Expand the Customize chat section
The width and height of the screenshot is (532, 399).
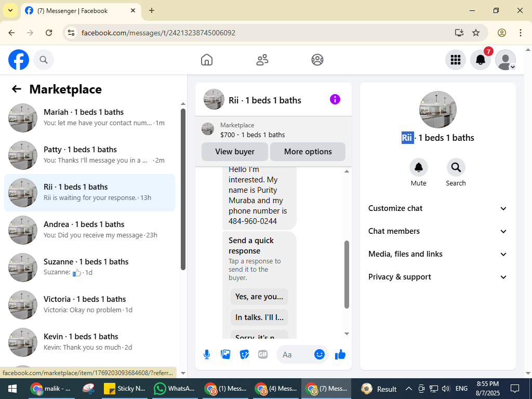[437, 208]
